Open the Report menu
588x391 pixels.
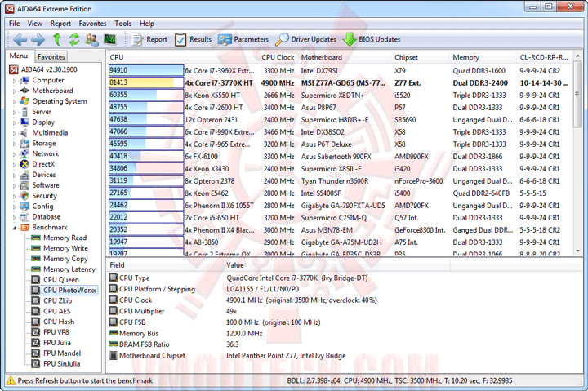60,24
